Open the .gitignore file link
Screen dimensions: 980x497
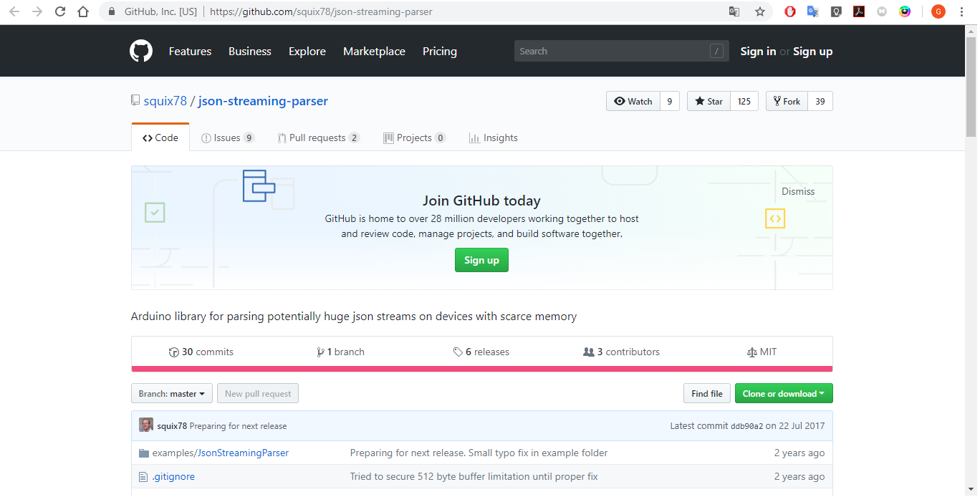[173, 477]
